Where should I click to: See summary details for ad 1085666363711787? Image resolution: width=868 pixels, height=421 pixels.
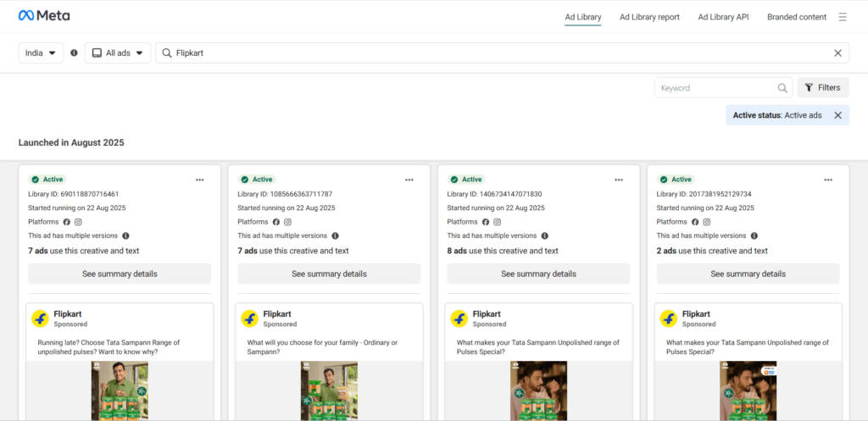click(330, 274)
